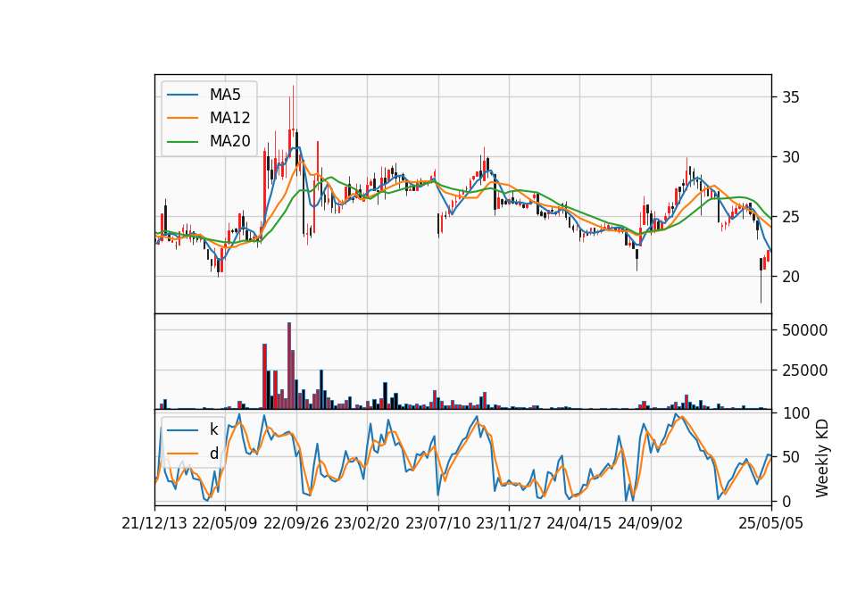Click the KD axis value 100
The height and width of the screenshot is (616, 857).
[796, 413]
